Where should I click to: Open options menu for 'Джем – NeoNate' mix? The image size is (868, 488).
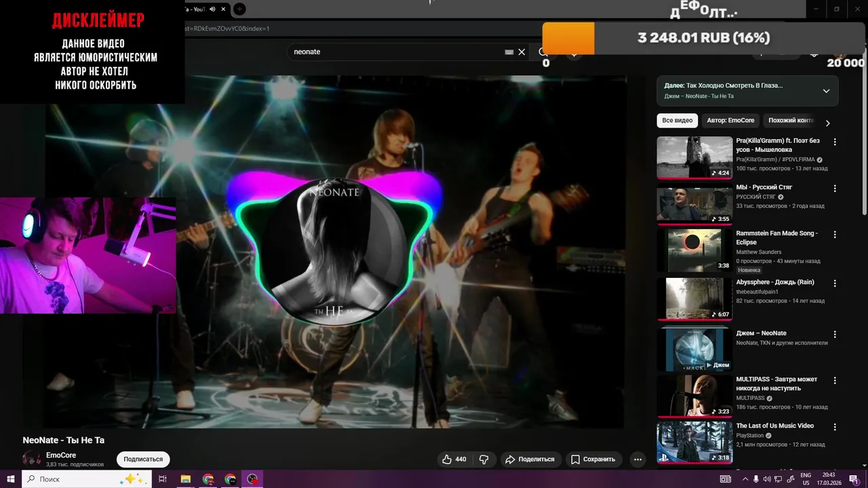(835, 334)
